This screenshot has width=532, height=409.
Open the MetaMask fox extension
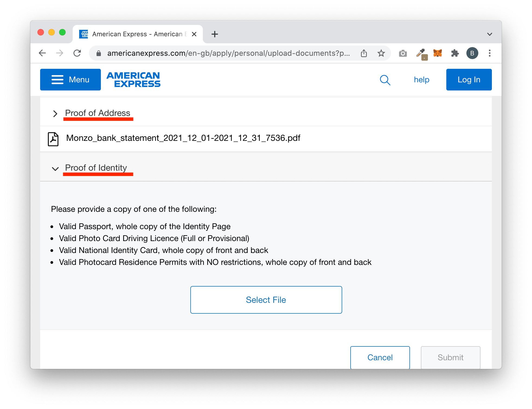click(438, 53)
